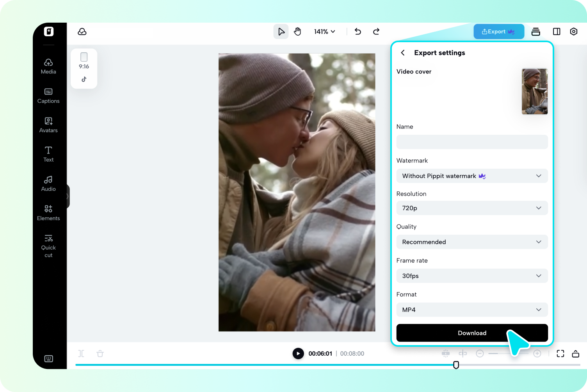Redo the last action
Viewport: 587px width, 392px height.
[376, 32]
